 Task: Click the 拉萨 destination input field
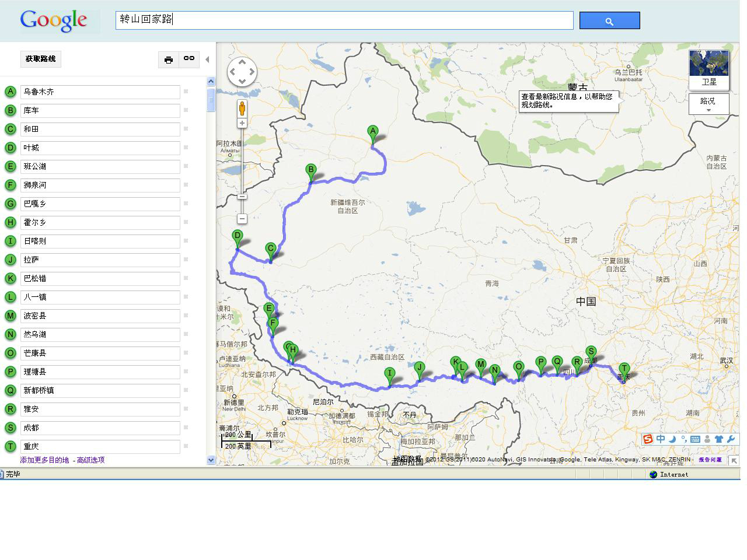click(x=100, y=260)
